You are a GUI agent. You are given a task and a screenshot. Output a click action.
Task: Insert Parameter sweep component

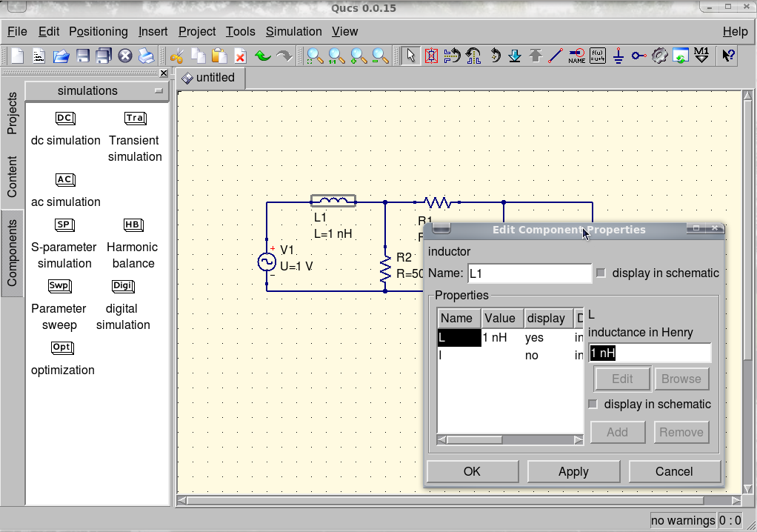(59, 305)
